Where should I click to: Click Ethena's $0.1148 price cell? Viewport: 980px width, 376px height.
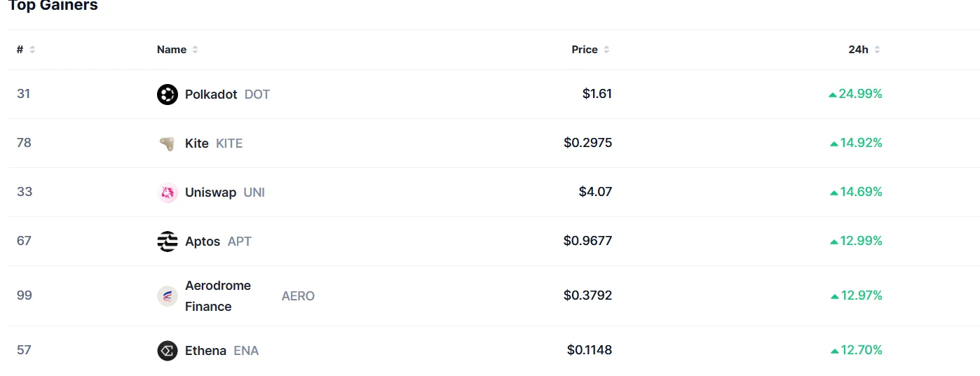590,350
